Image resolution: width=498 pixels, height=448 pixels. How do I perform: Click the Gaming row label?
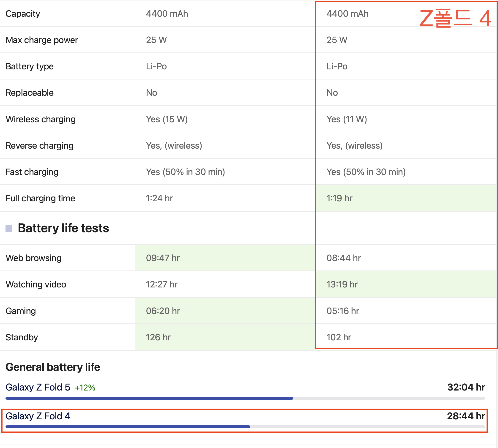tap(21, 311)
